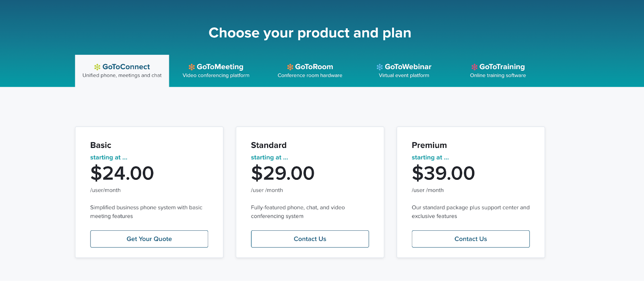Screen dimensions: 644x285
Task: Click the orange asterisk icon beside GoToMeeting
Action: tap(192, 67)
